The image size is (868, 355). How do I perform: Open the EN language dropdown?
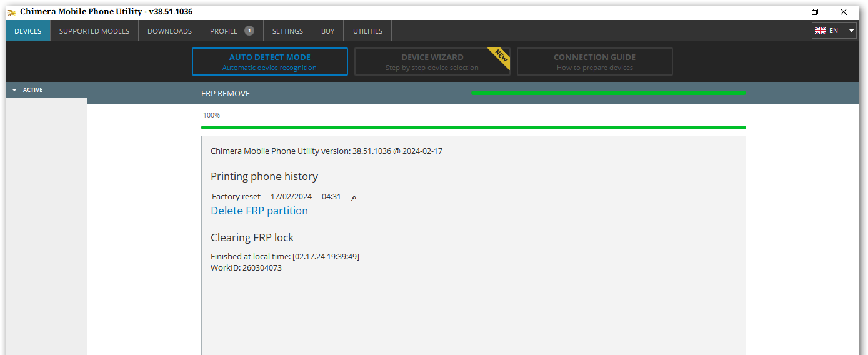click(x=834, y=31)
